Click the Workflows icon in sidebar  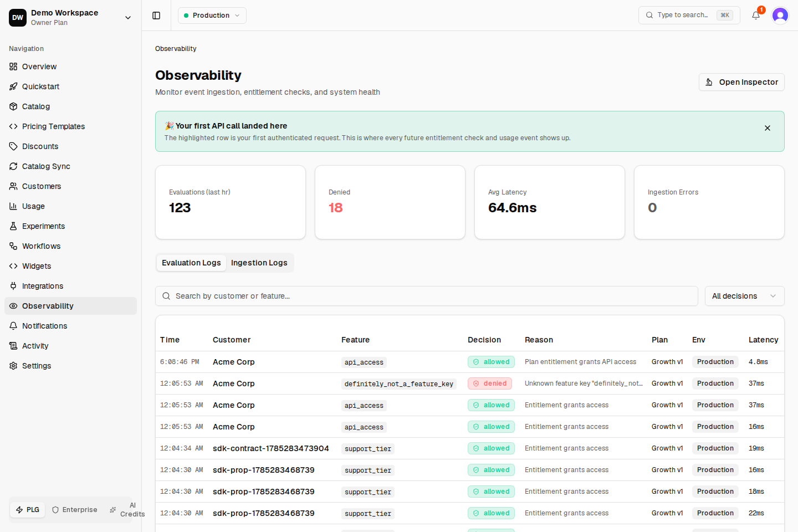13,246
